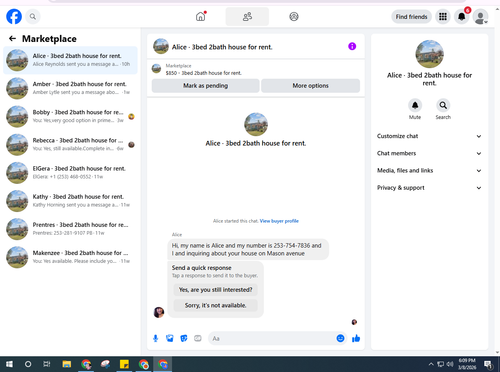
Task: Click the large house avatar in right panel
Action: (x=429, y=54)
